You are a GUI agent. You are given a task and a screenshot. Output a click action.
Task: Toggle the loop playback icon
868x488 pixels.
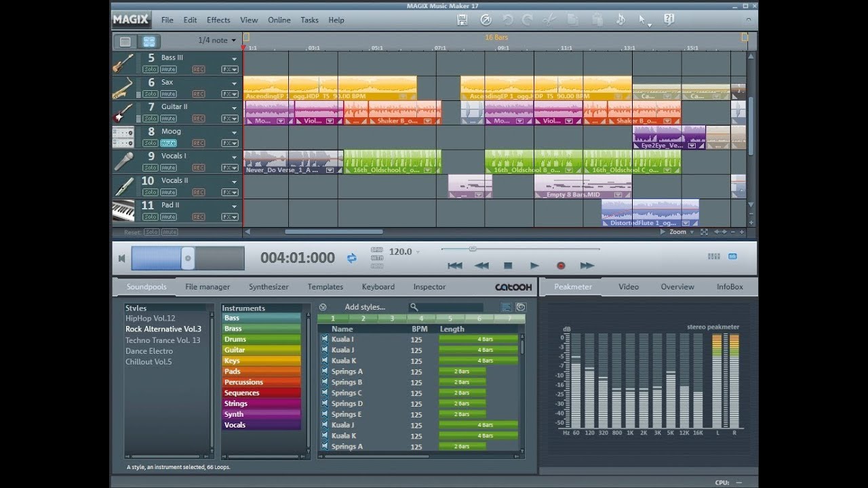351,258
